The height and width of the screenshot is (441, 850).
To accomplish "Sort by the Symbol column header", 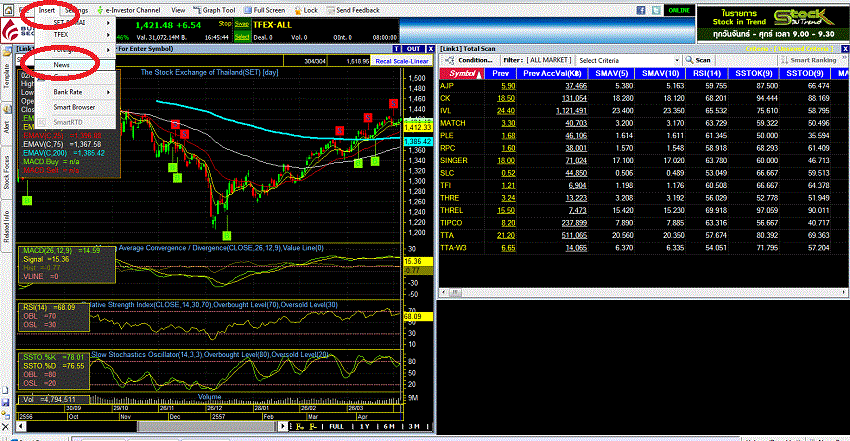I will 461,74.
